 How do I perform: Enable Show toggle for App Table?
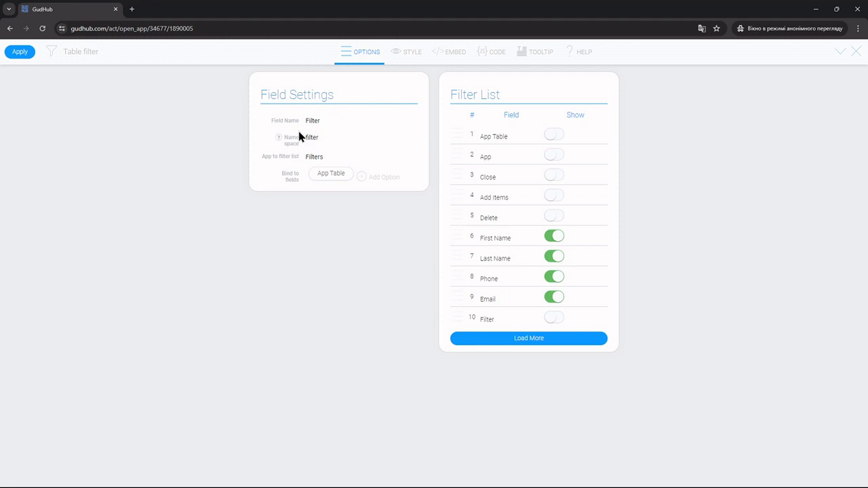click(x=554, y=134)
